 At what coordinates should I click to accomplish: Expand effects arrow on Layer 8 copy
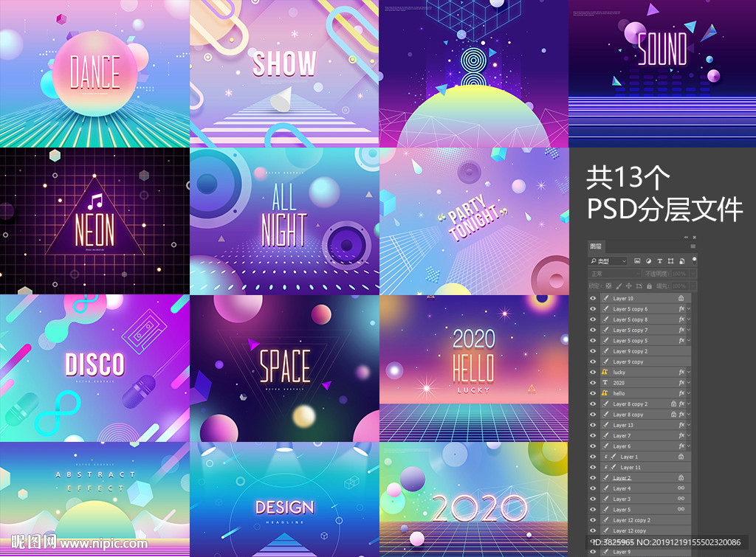click(x=689, y=415)
